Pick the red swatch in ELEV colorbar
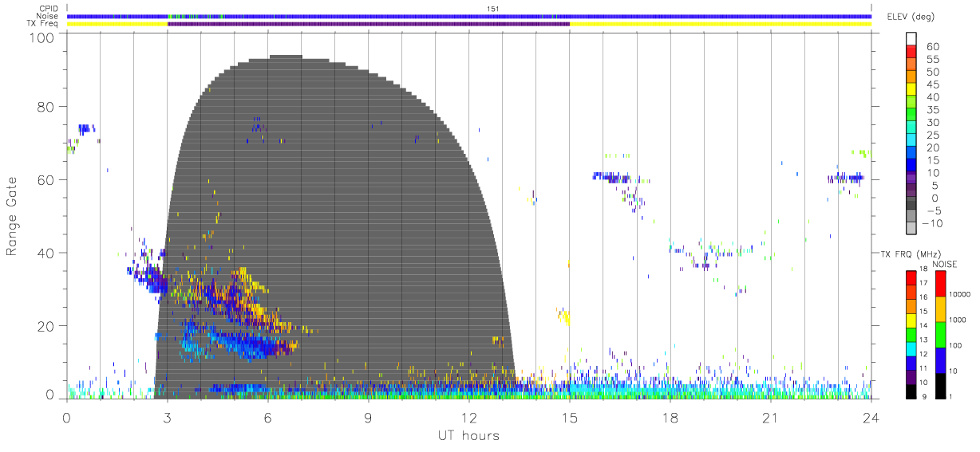 tap(911, 52)
